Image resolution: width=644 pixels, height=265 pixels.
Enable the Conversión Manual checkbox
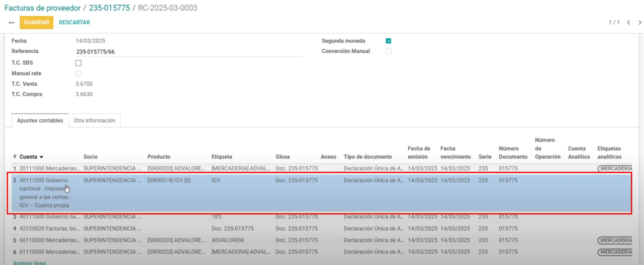coord(388,51)
